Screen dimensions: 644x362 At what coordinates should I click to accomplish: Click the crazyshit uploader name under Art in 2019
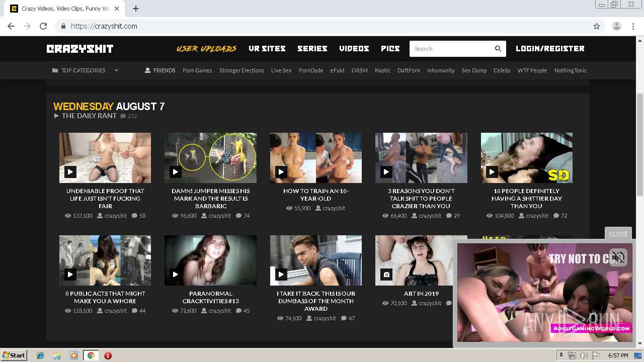coord(430,303)
